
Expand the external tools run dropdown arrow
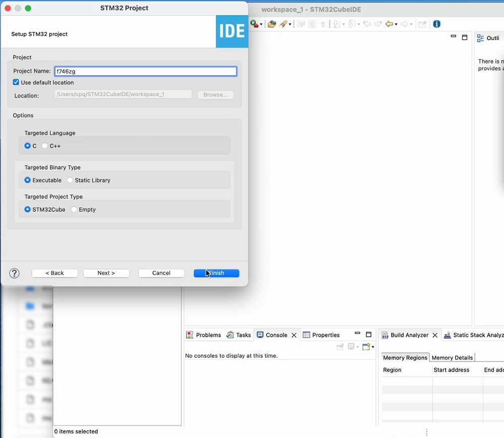point(261,25)
